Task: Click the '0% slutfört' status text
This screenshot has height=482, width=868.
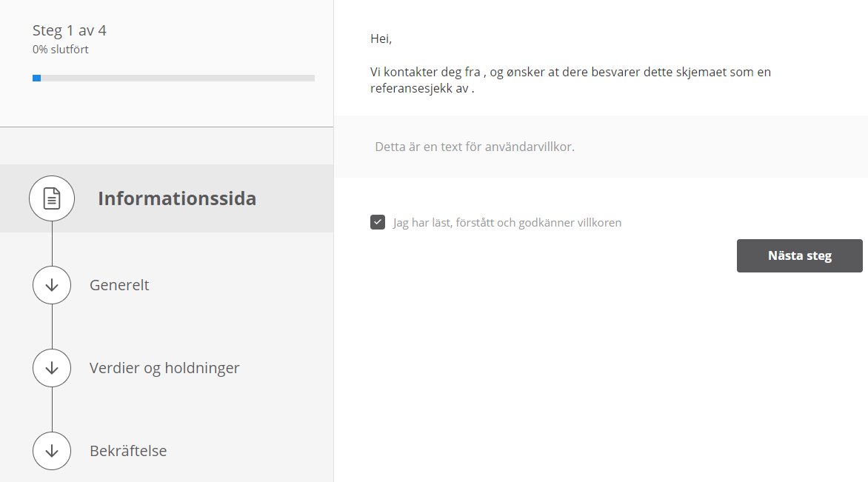Action: pos(61,50)
